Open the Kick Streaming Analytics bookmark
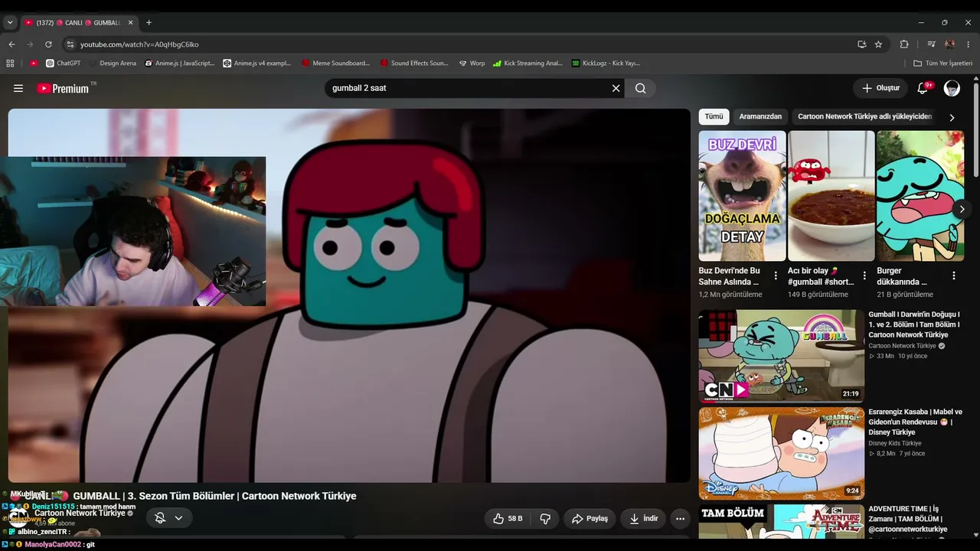The width and height of the screenshot is (980, 551). 528,64
